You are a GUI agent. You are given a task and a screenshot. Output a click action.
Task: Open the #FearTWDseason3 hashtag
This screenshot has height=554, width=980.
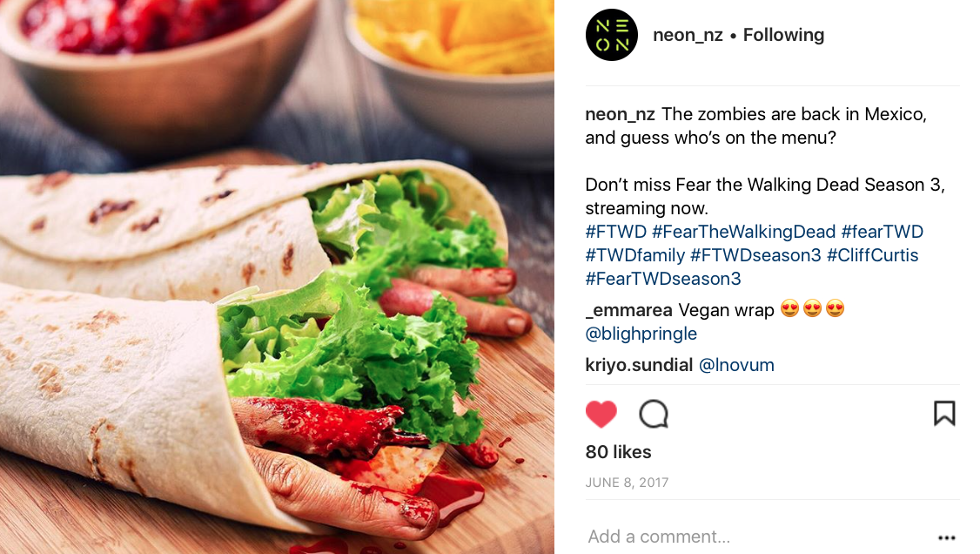(x=663, y=279)
